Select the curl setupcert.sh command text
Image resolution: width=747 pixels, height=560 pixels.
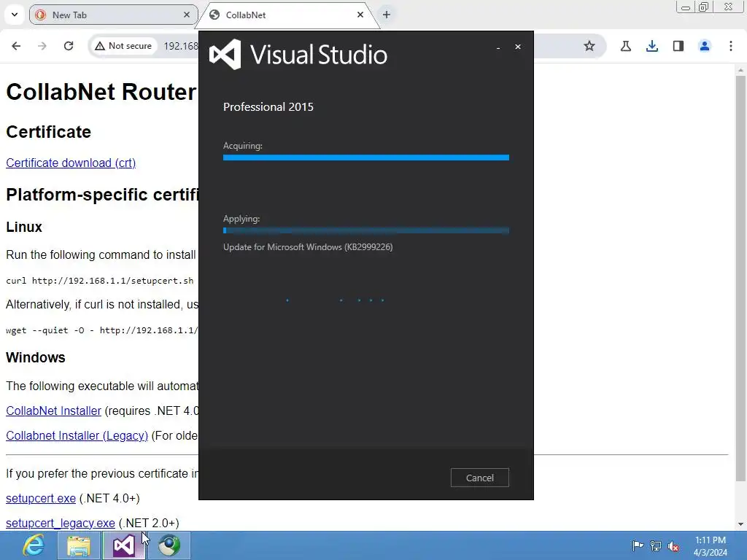click(99, 281)
